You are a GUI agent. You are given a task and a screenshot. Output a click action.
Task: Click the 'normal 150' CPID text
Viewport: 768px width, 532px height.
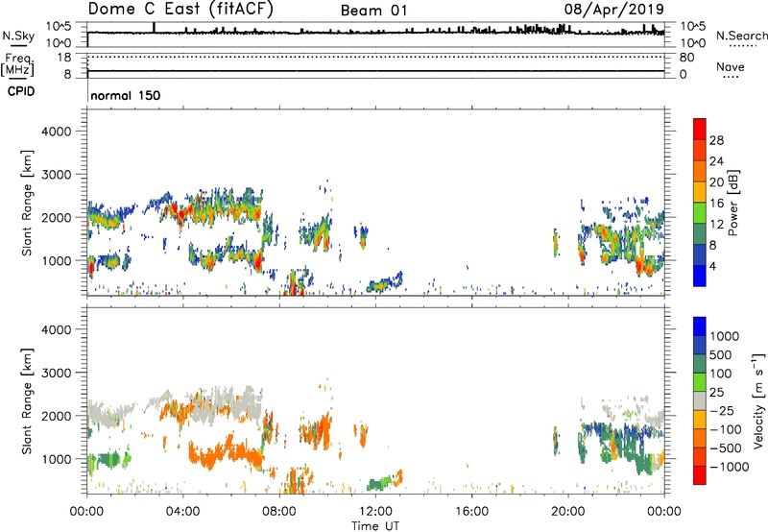(126, 95)
